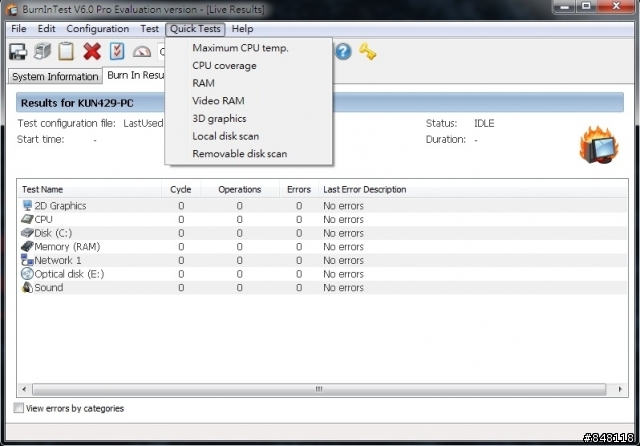Click the BurnInTest title bar app icon

click(12, 9)
